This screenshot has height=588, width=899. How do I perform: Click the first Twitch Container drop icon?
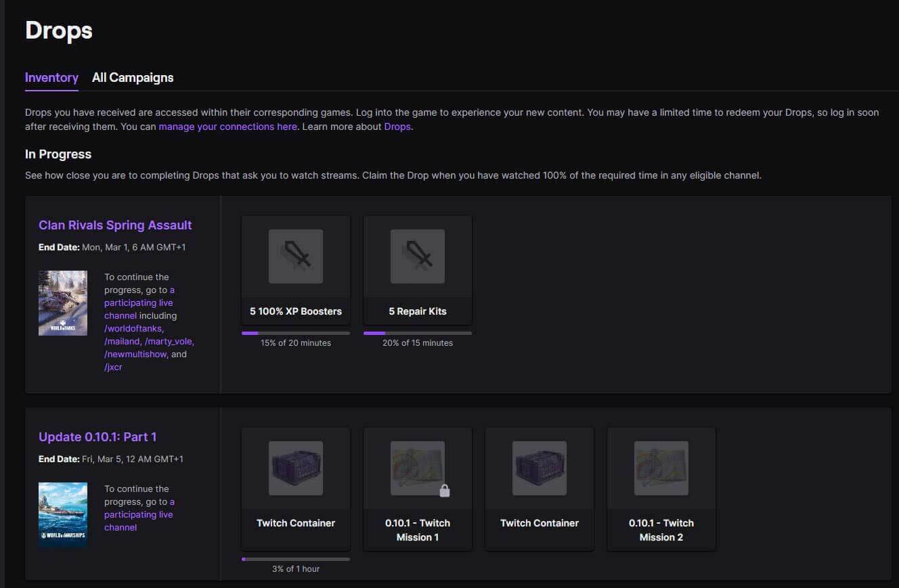tap(296, 468)
